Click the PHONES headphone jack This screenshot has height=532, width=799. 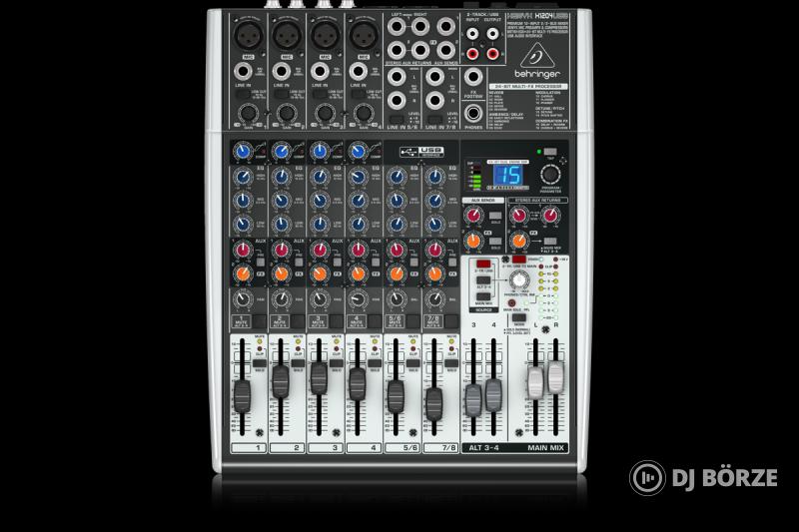click(x=473, y=113)
